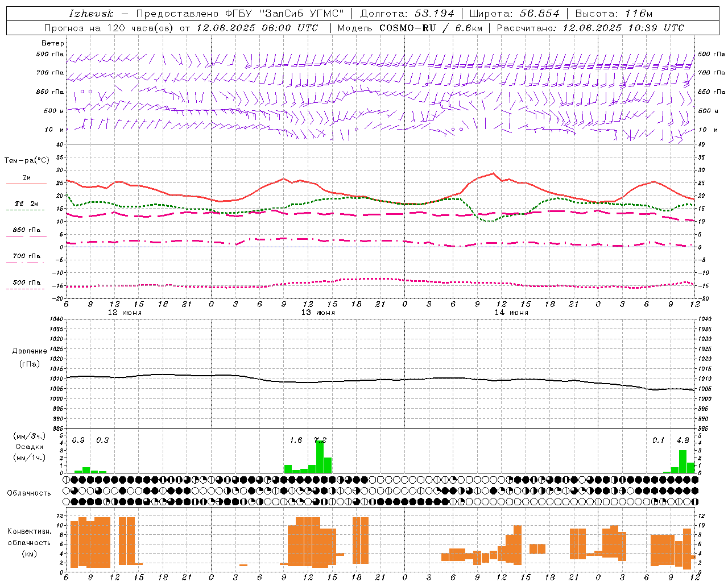Screen dimensions: 728x582
Task: Click the 'Izhevsk' station name in the header
Action: pos(91,14)
